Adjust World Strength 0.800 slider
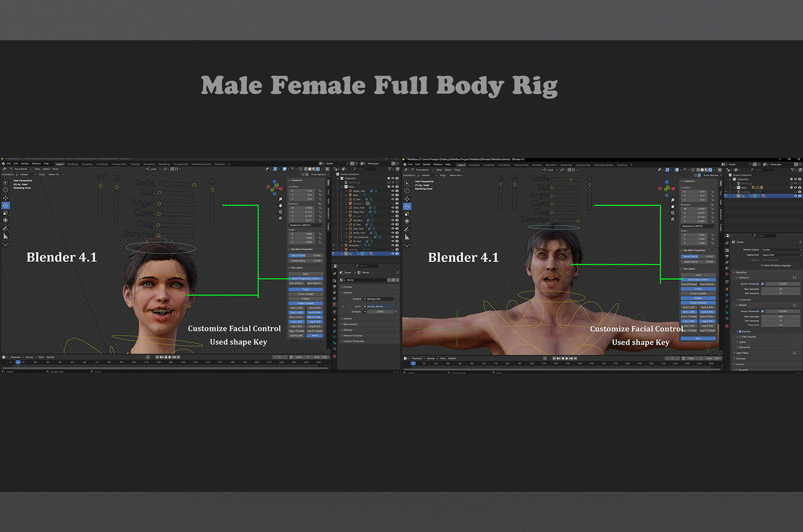This screenshot has width=803, height=532. coord(380,312)
